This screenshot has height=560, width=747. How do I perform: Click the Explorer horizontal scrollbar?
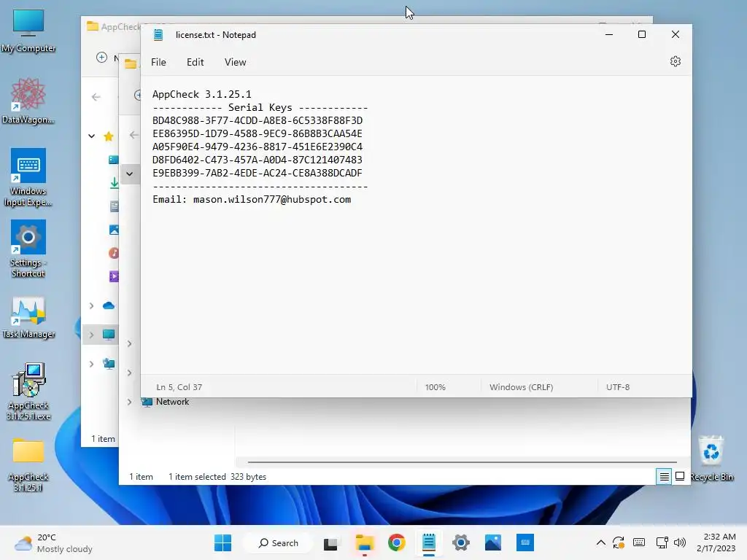pos(462,462)
